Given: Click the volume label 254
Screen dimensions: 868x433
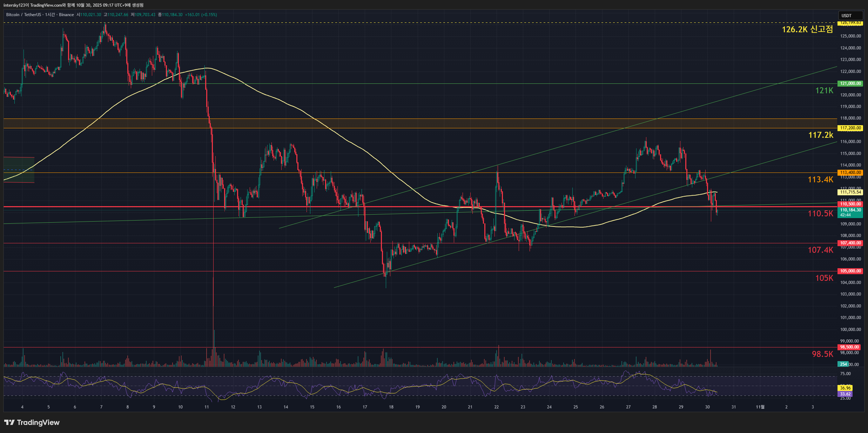Looking at the screenshot, I should point(843,364).
